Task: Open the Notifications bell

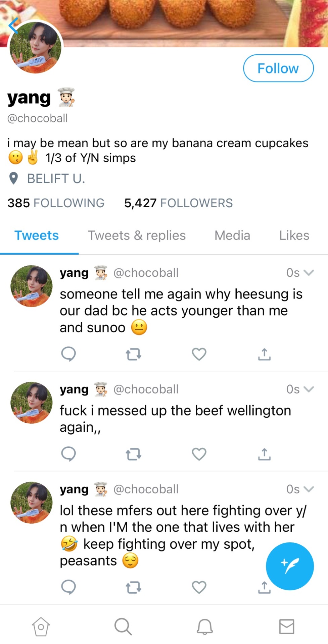Action: point(205,626)
